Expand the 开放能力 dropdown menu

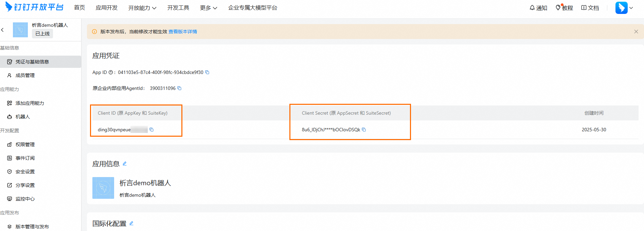142,8
